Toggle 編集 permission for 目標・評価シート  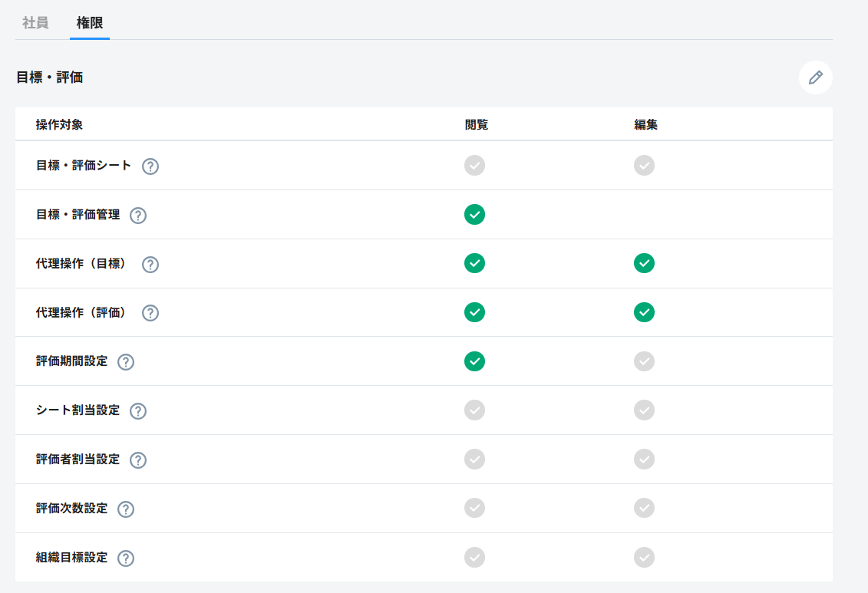click(644, 165)
